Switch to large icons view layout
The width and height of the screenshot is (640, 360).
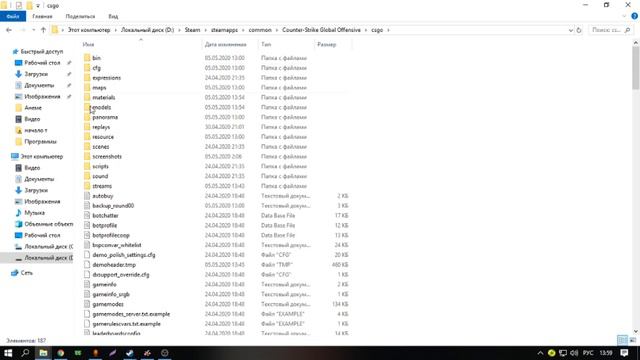[633, 340]
